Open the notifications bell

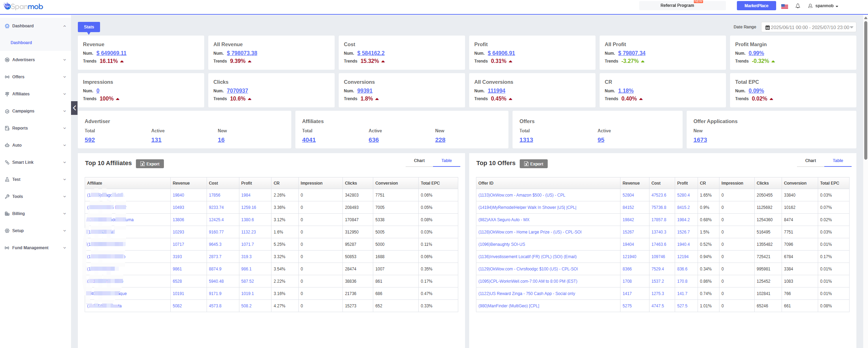click(x=798, y=6)
